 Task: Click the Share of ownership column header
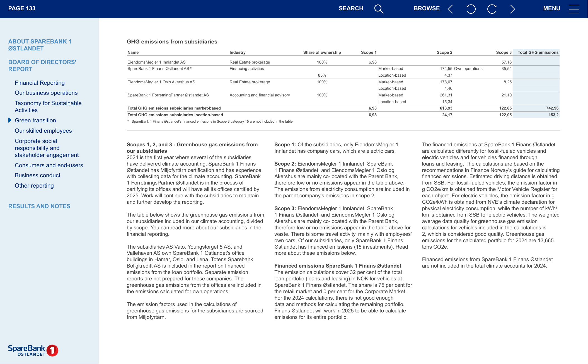(x=322, y=52)
